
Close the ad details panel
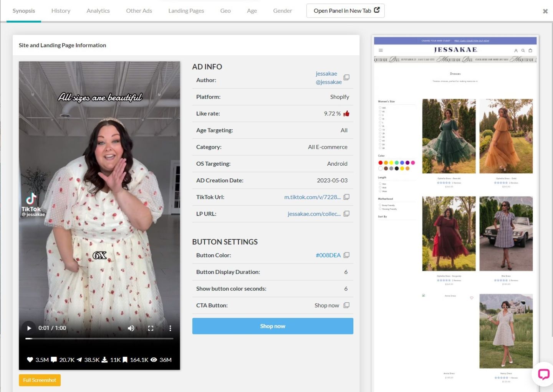click(x=545, y=11)
